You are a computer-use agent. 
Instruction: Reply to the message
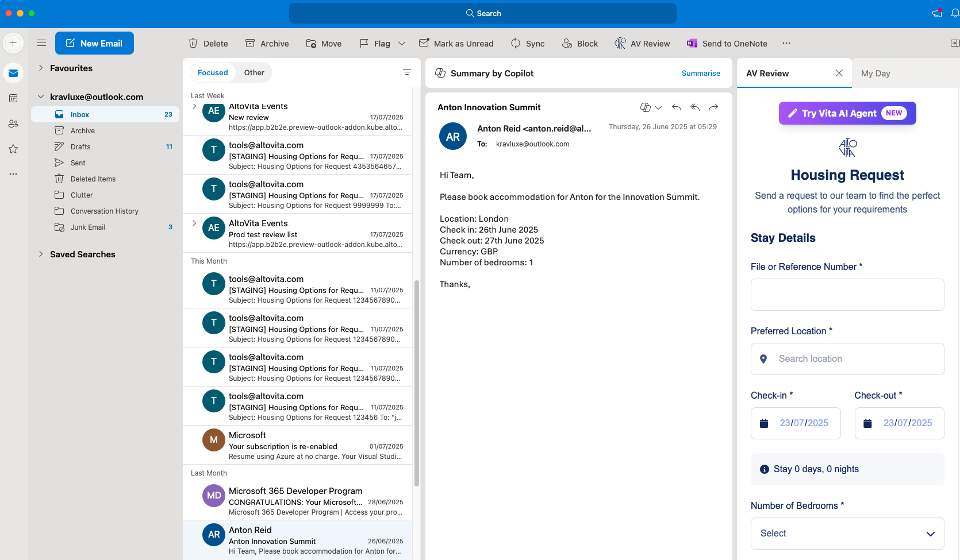coord(677,107)
